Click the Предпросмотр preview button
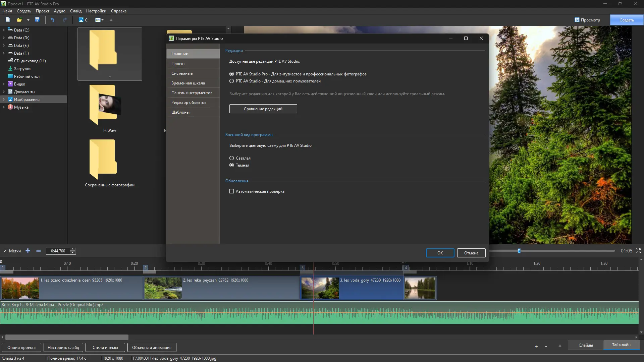Viewport: 644px width, 362px height. click(x=587, y=20)
